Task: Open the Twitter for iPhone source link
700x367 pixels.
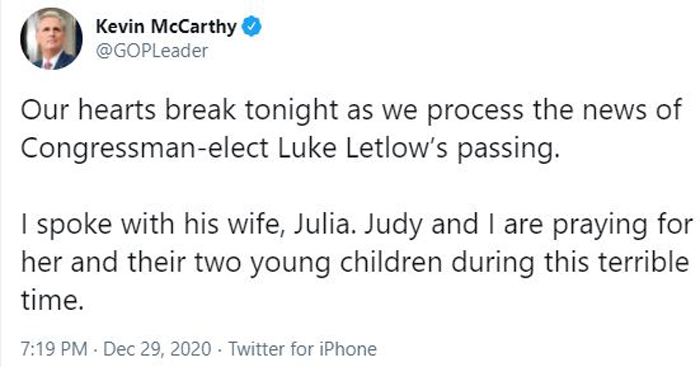Action: [303, 349]
